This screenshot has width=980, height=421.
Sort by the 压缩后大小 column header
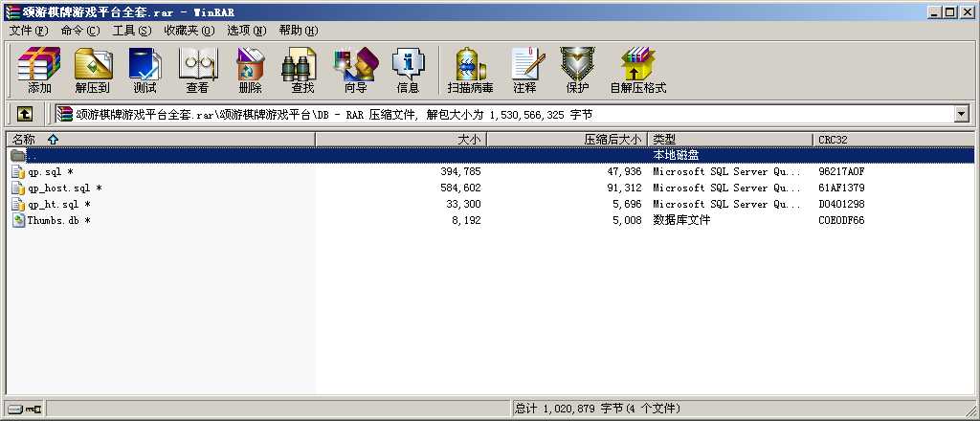[x=568, y=140]
